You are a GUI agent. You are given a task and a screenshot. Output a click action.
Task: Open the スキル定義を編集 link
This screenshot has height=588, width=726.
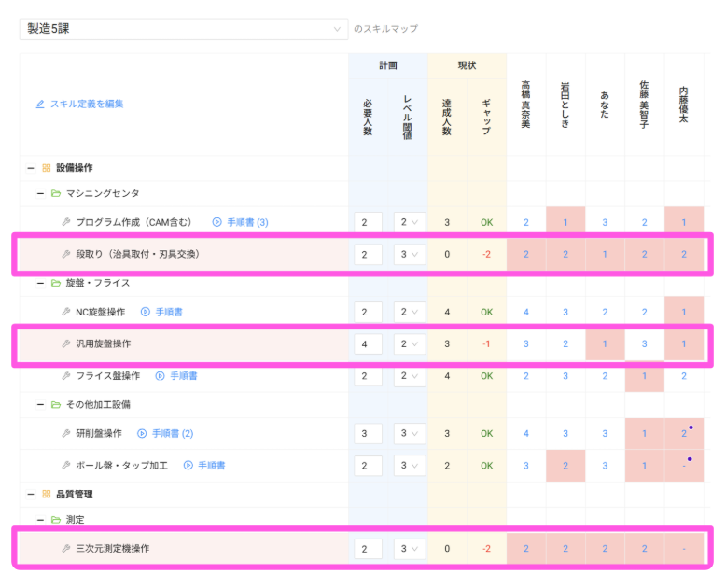pyautogui.click(x=86, y=105)
